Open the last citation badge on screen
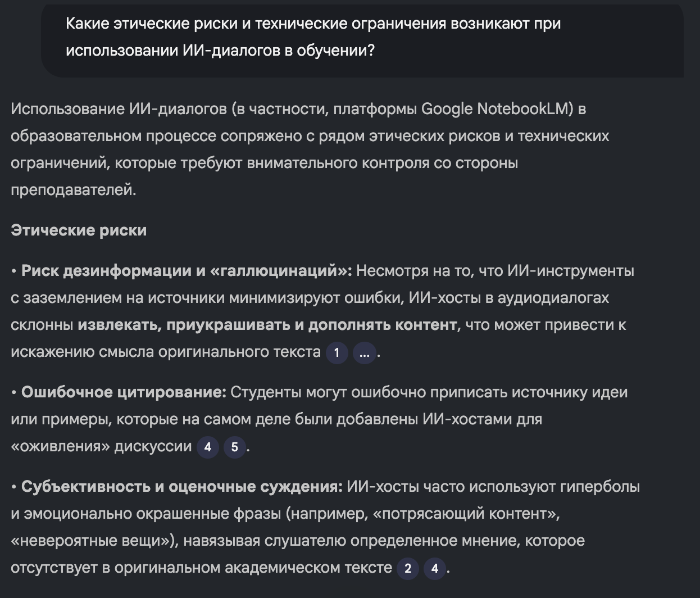This screenshot has height=598, width=700. 434,568
